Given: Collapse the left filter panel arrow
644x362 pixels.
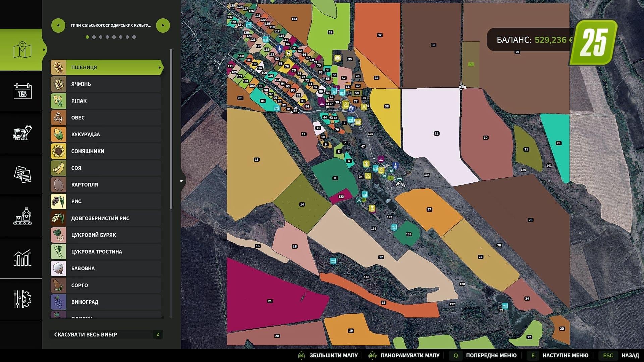Looking at the screenshot, I should click(182, 181).
